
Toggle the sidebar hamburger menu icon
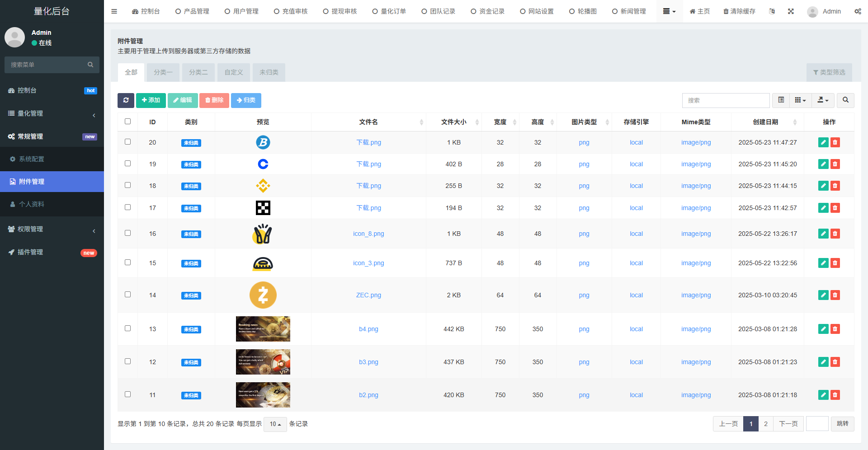pyautogui.click(x=114, y=11)
